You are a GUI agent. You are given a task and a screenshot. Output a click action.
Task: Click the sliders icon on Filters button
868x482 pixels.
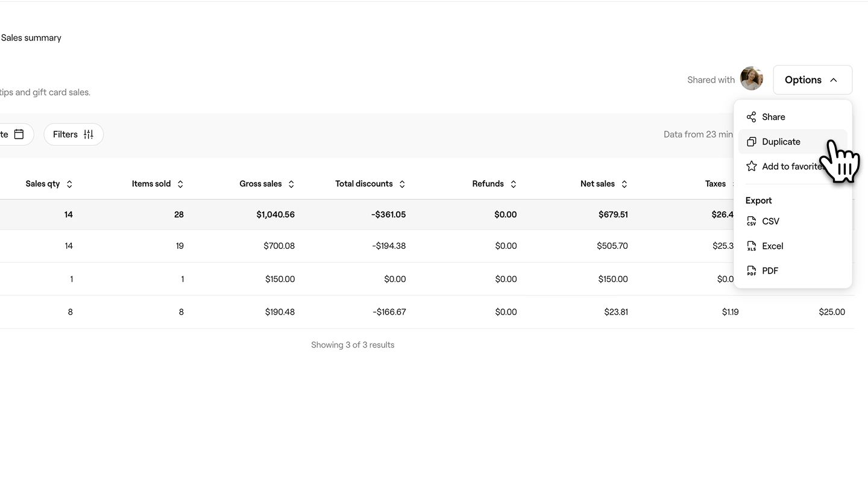point(89,134)
